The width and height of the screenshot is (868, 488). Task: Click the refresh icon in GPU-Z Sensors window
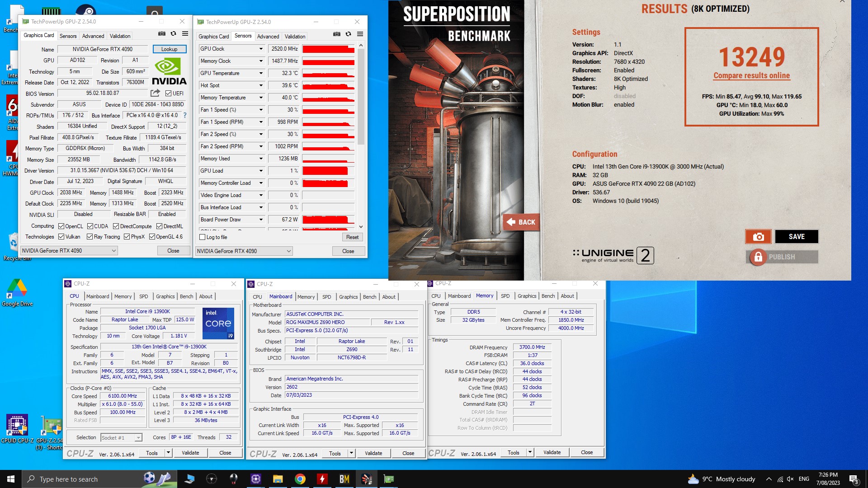point(348,34)
